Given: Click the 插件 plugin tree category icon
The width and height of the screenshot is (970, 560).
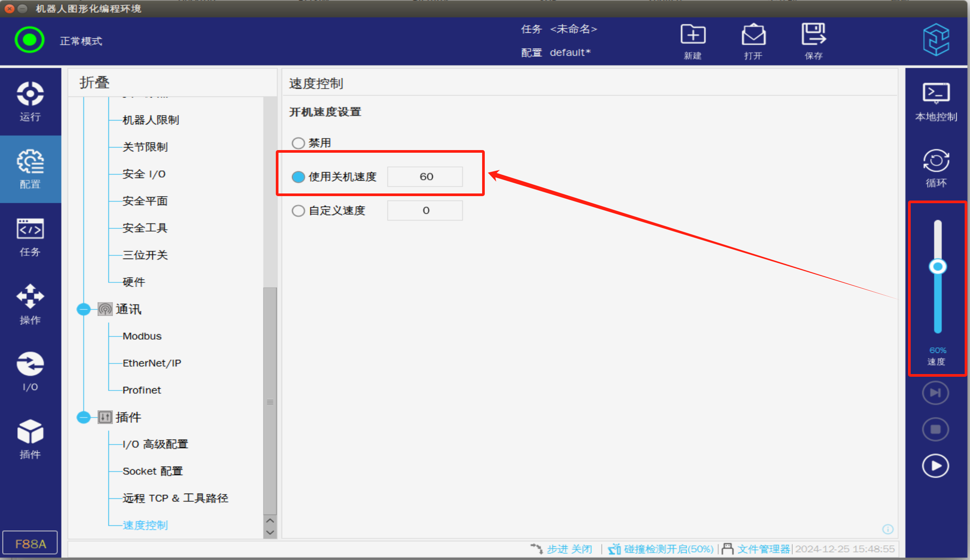Looking at the screenshot, I should pos(105,417).
